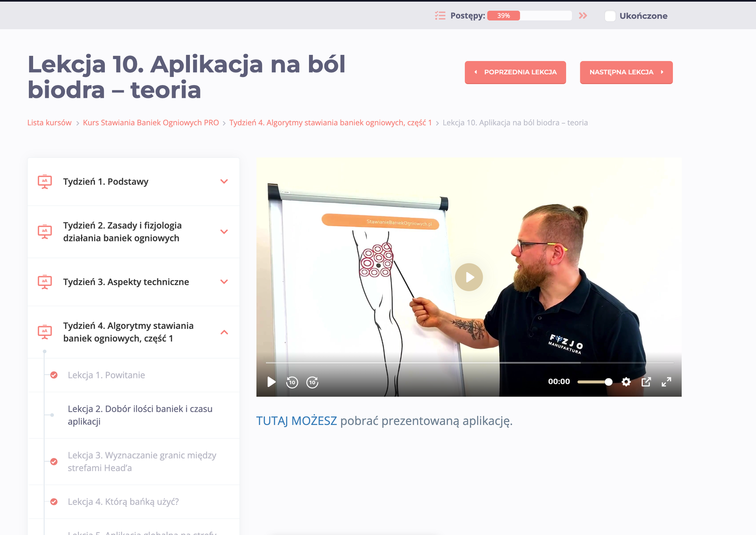
Task: Tick the Ukończone checkbox
Action: [x=610, y=16]
